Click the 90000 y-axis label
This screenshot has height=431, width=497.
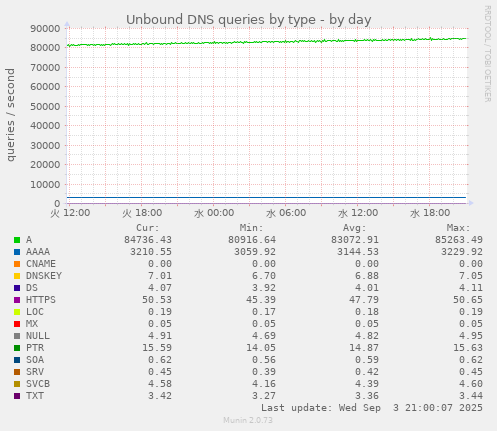pos(45,28)
